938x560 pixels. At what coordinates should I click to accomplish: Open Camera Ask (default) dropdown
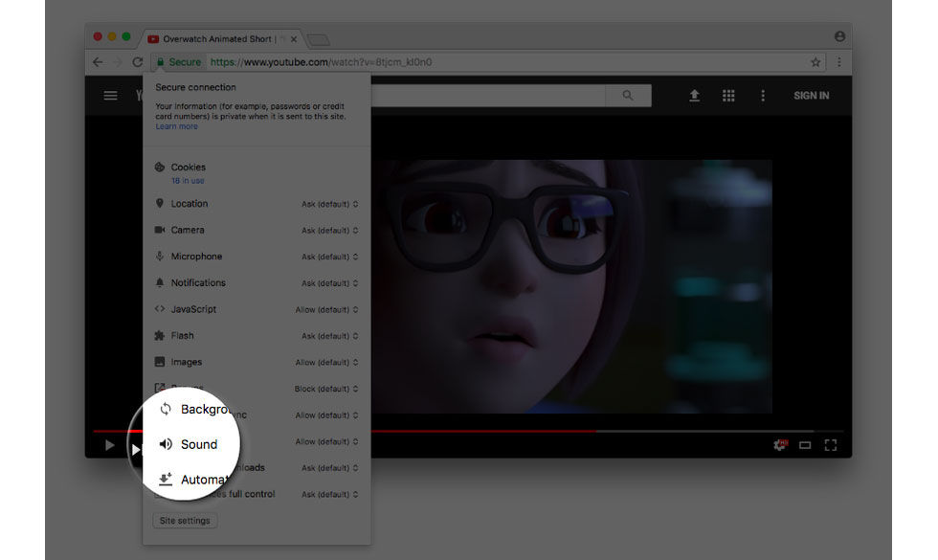point(329,231)
